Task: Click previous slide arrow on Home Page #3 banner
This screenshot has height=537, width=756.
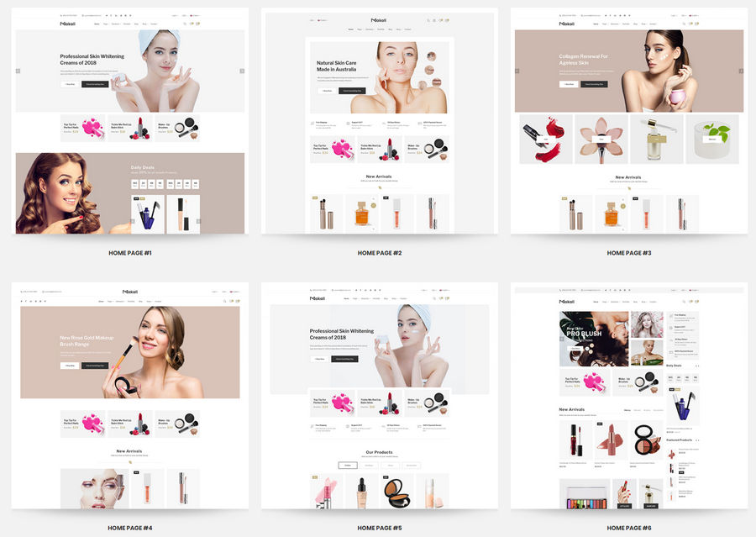Action: (517, 71)
